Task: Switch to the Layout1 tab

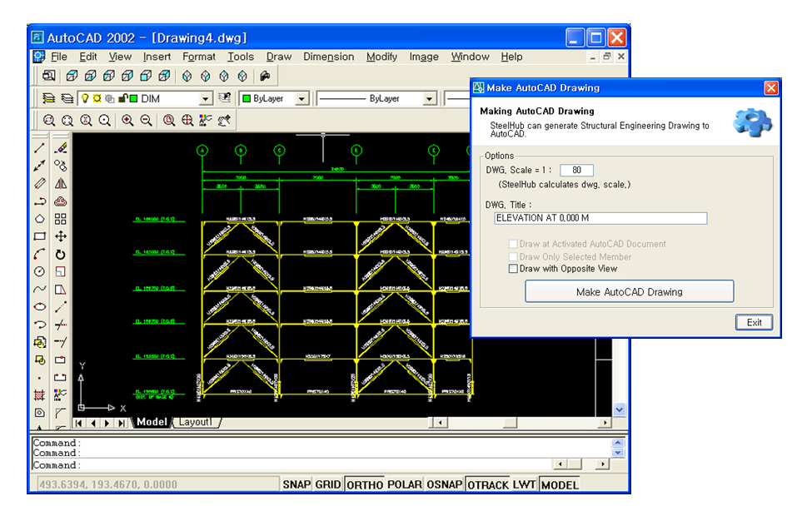Action: tap(197, 422)
